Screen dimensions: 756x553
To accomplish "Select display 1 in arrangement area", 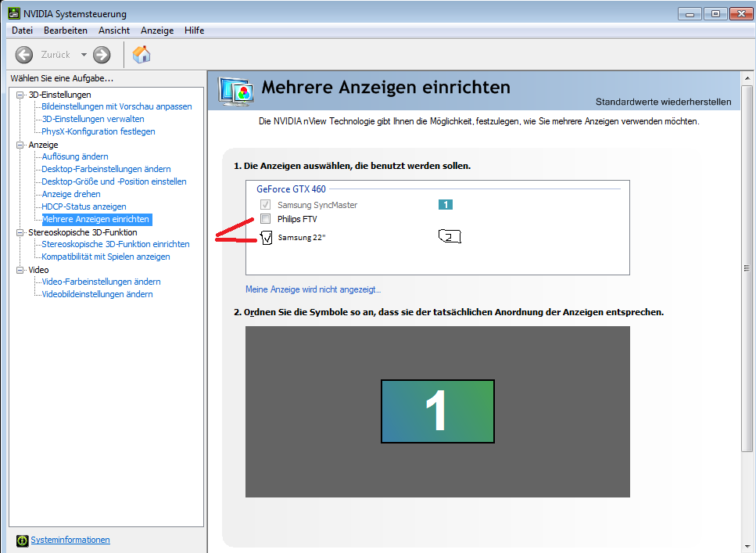I will click(x=437, y=411).
